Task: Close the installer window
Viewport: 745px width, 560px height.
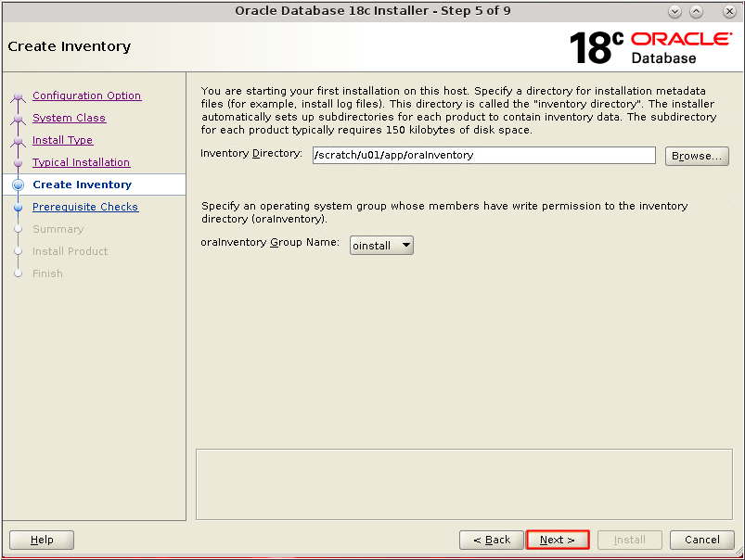Action: tap(729, 11)
